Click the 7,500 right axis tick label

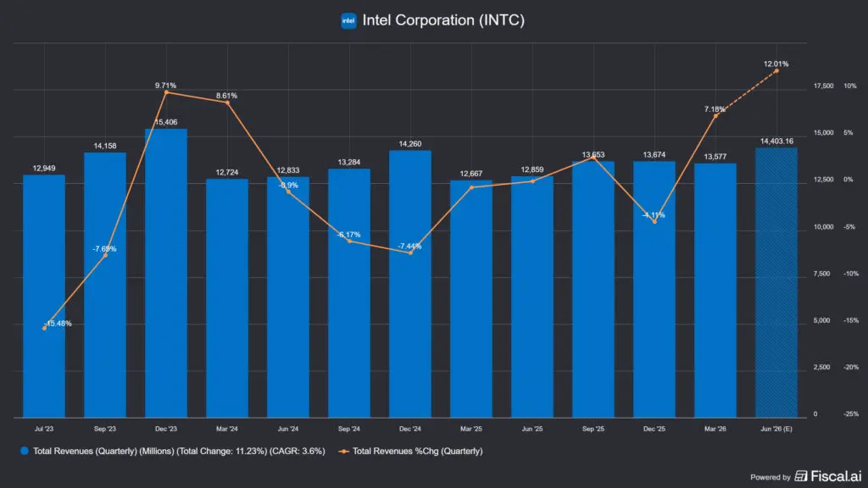coord(822,274)
